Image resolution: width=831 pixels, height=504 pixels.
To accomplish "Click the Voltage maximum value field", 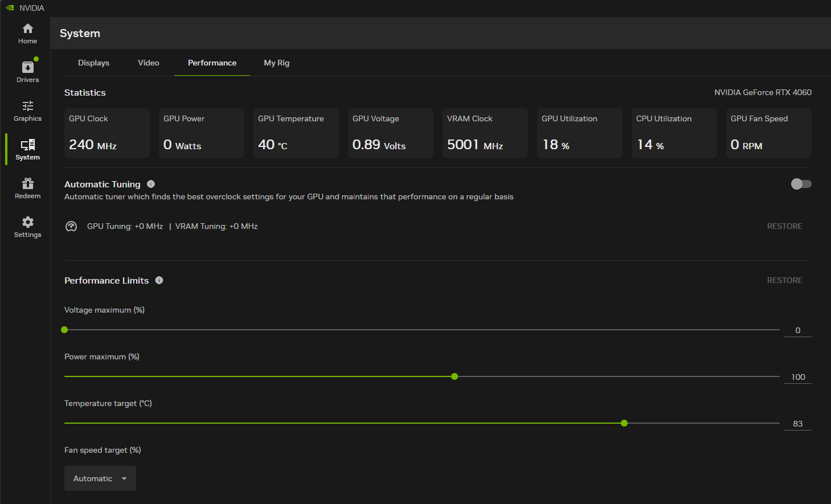I will click(x=798, y=330).
